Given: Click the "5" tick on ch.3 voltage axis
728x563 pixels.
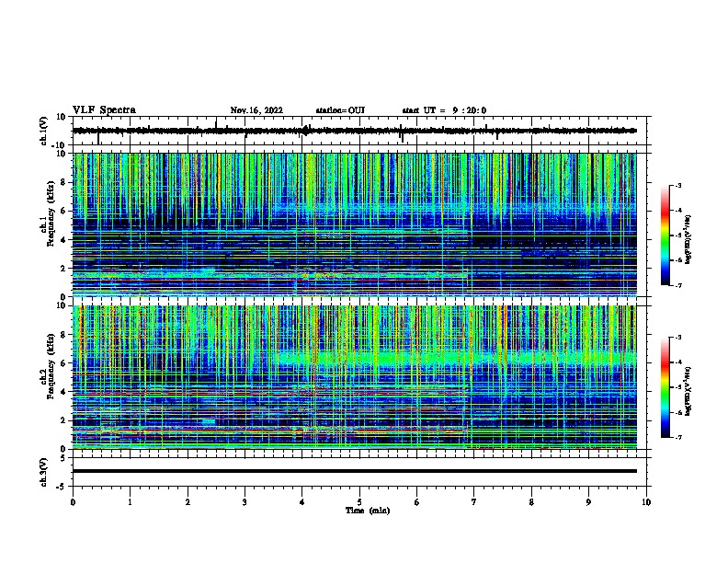Looking at the screenshot, I should click(x=63, y=458).
